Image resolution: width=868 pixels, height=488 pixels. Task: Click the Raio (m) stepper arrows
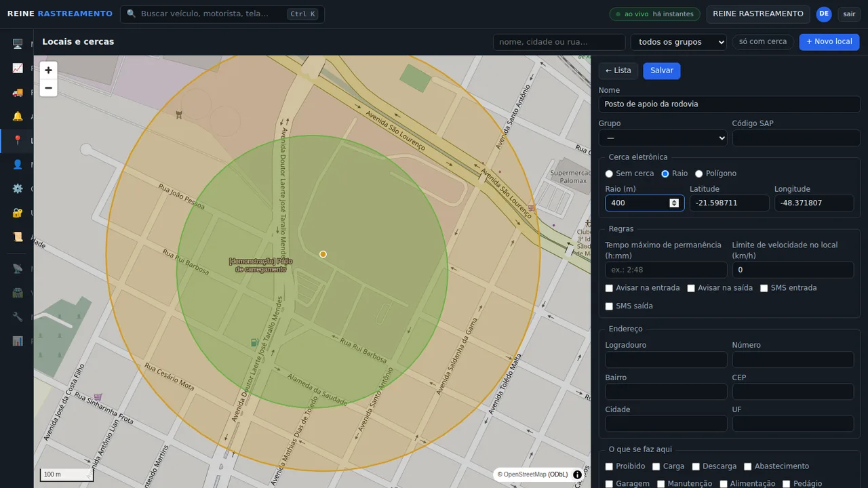point(673,203)
